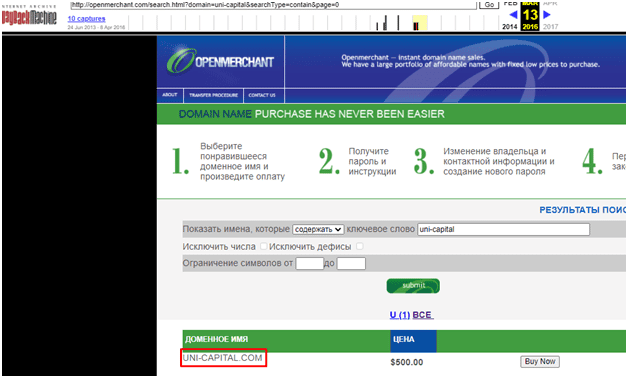The width and height of the screenshot is (628, 378).
Task: Click the calendar day 13 capture date
Action: click(530, 15)
